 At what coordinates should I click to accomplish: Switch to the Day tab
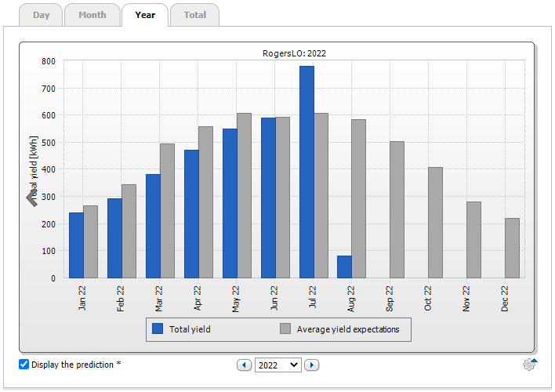click(x=41, y=15)
